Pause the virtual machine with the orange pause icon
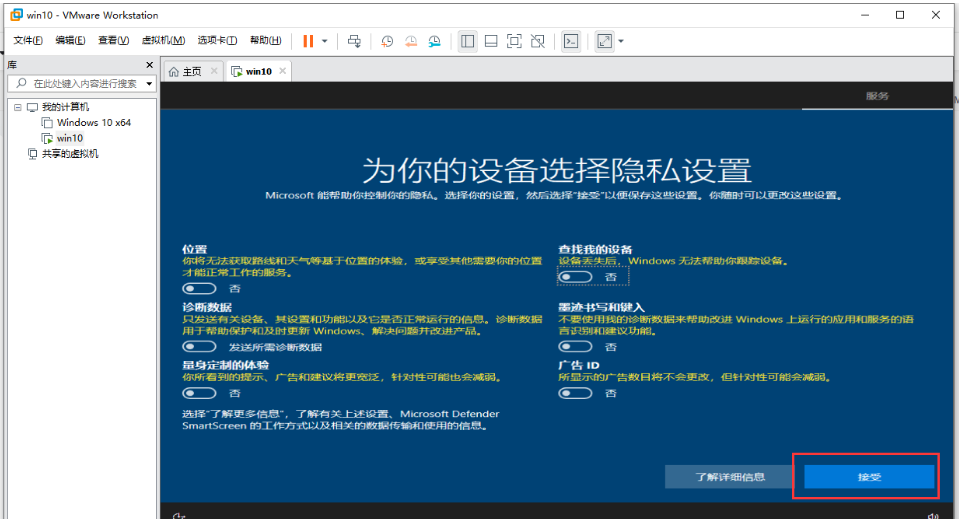This screenshot has width=959, height=519. (308, 41)
